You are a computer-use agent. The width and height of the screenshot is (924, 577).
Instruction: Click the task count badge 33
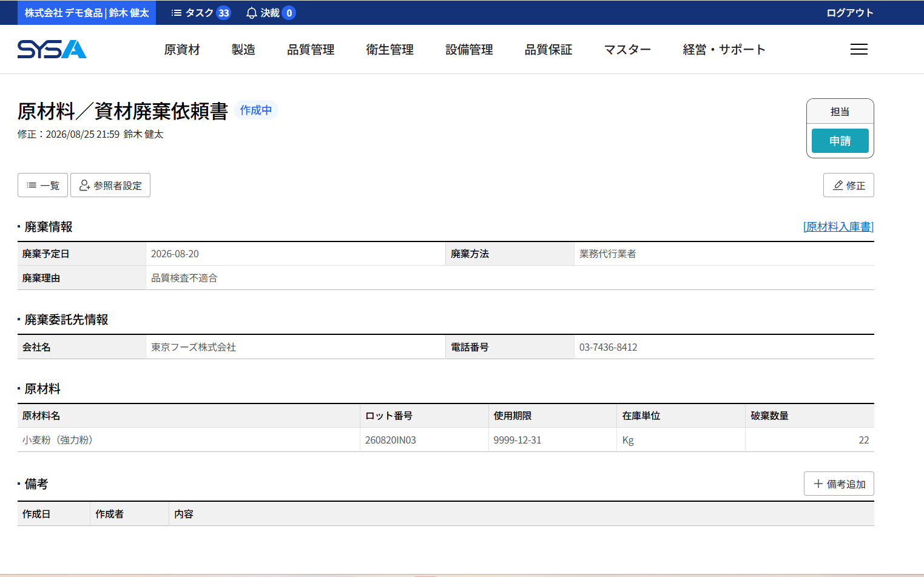pyautogui.click(x=224, y=13)
